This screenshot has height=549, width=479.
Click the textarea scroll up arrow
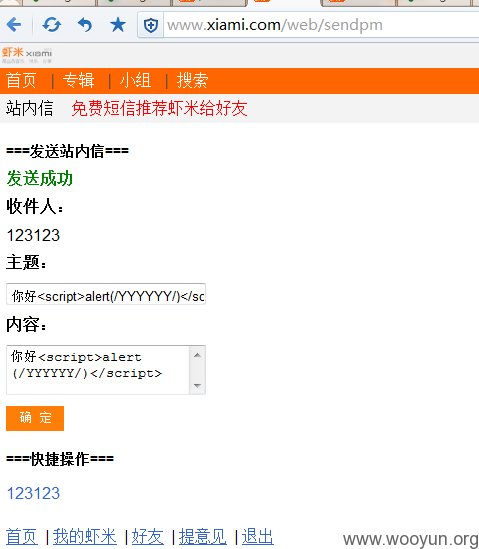[x=197, y=355]
